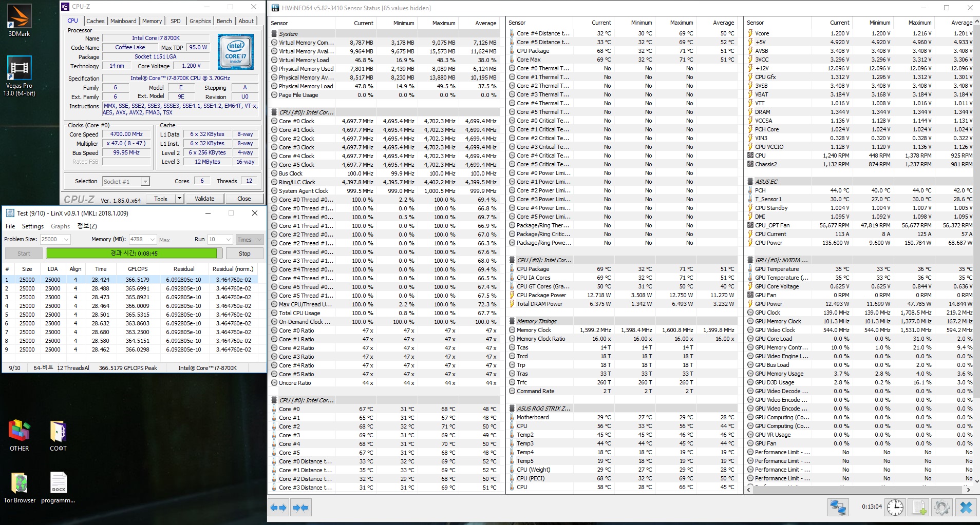
Task: Click the LinX Time column header
Action: pyautogui.click(x=101, y=269)
